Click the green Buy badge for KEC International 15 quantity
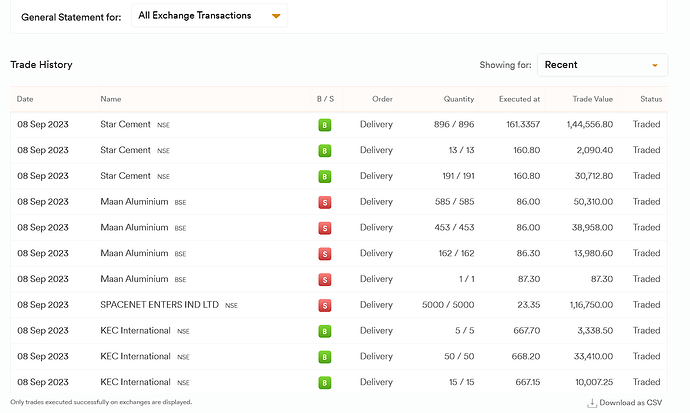Screen dimensions: 690x413 tap(324, 382)
